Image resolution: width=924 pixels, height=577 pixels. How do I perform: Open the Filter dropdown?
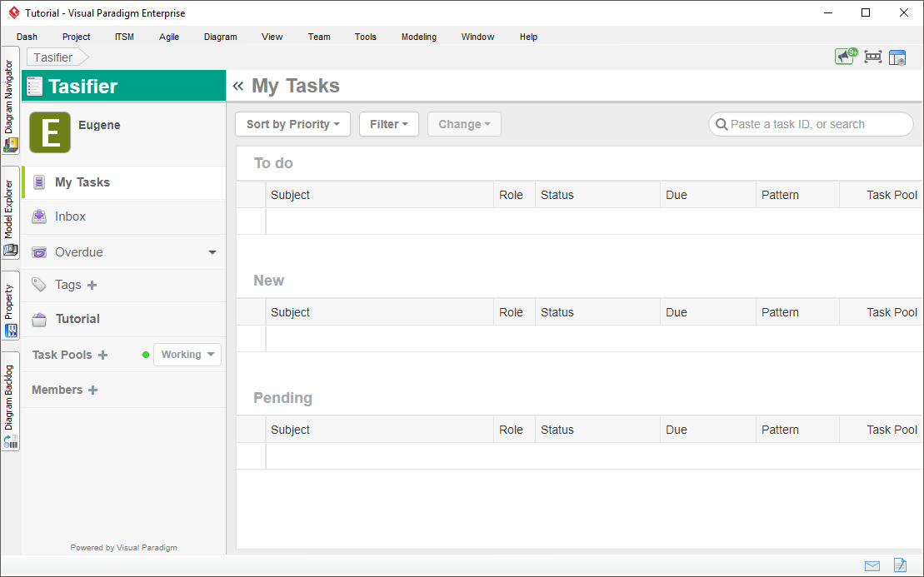point(389,124)
